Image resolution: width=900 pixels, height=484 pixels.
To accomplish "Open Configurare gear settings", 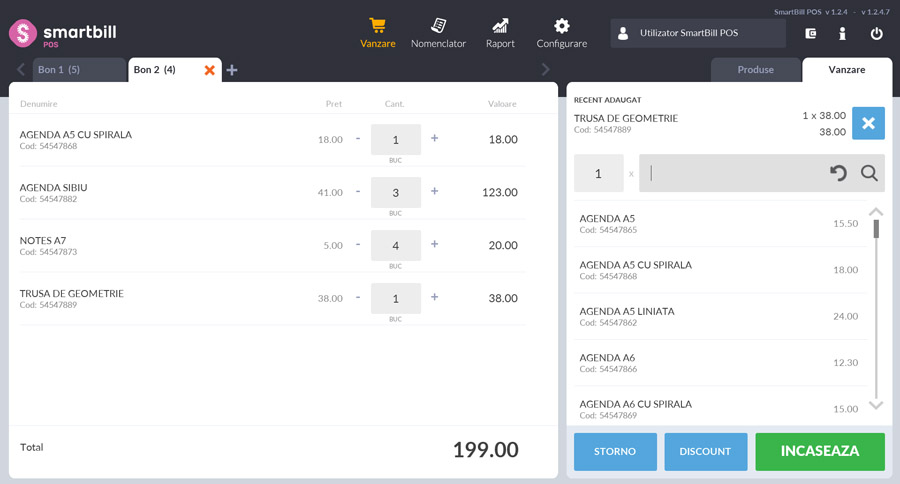I will tap(561, 33).
